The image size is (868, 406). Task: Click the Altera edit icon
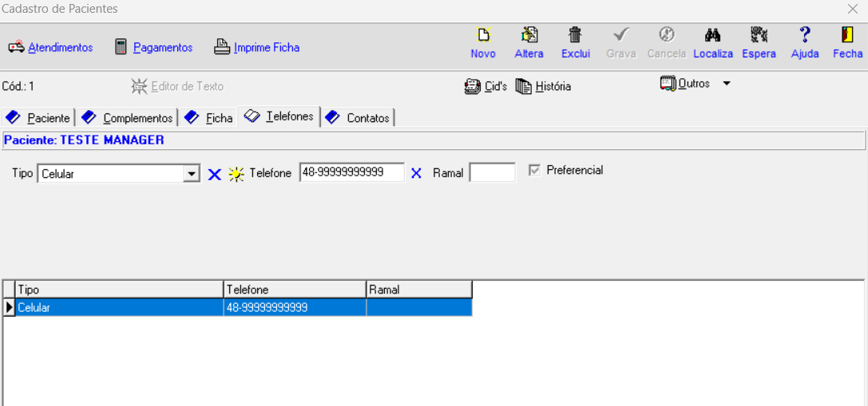pos(529,36)
